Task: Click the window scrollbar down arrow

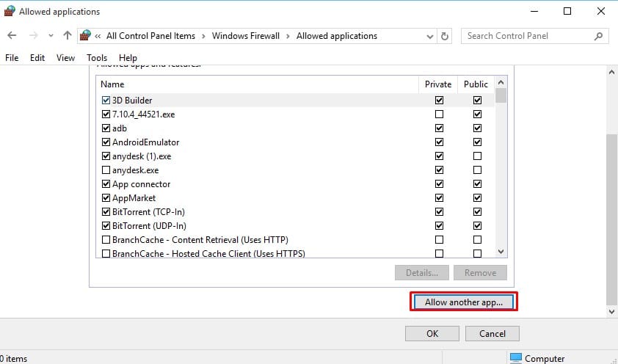Action: click(x=611, y=312)
